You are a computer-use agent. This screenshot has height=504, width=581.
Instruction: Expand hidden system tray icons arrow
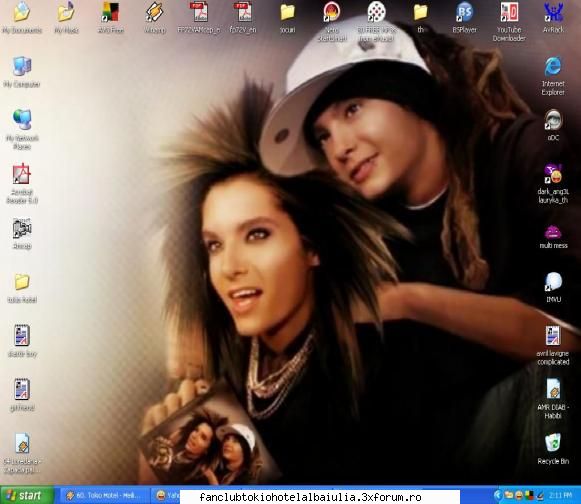(x=498, y=495)
